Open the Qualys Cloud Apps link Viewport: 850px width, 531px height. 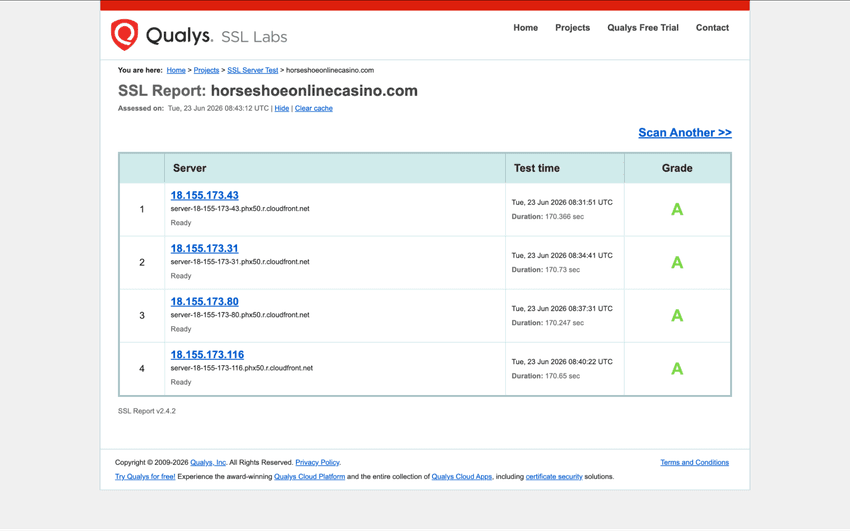click(x=462, y=477)
